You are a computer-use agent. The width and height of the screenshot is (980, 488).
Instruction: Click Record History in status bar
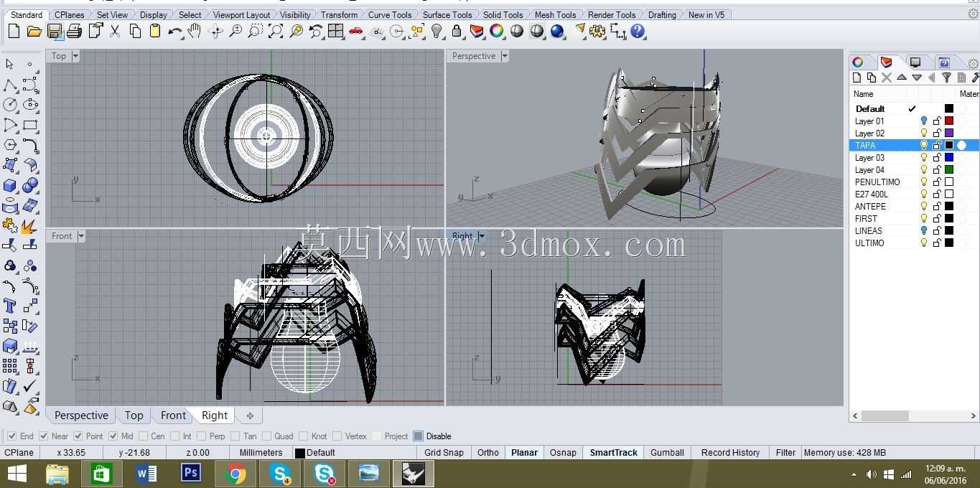(730, 453)
